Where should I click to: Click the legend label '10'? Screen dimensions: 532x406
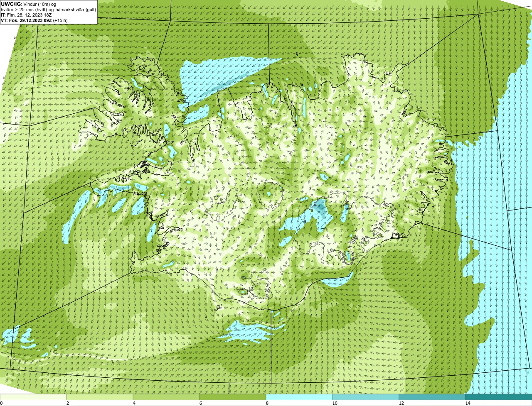click(x=335, y=403)
